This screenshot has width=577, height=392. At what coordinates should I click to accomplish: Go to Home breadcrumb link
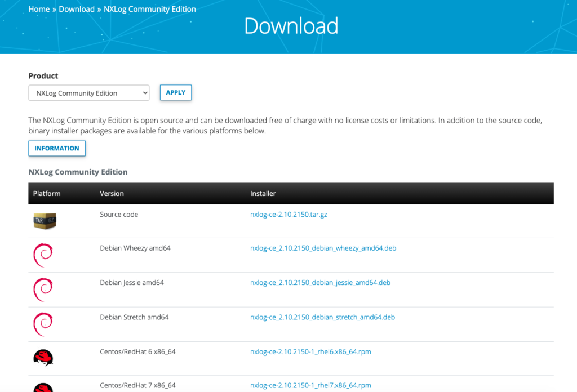39,9
